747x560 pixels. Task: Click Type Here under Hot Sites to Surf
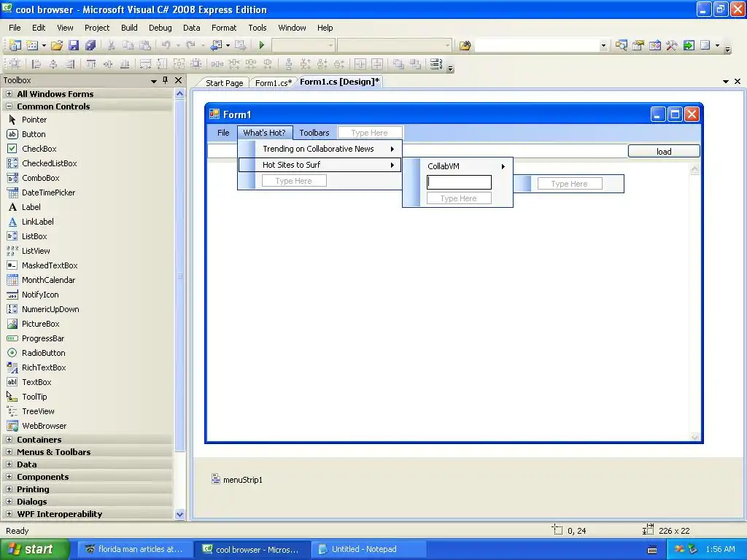pyautogui.click(x=293, y=181)
